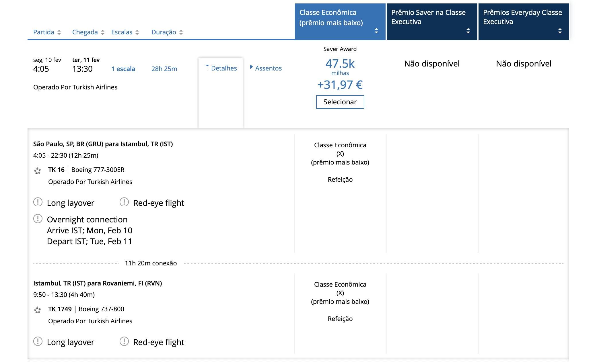Click São Paulo to Istambul segment heading
This screenshot has width=595, height=364.
coord(103,144)
